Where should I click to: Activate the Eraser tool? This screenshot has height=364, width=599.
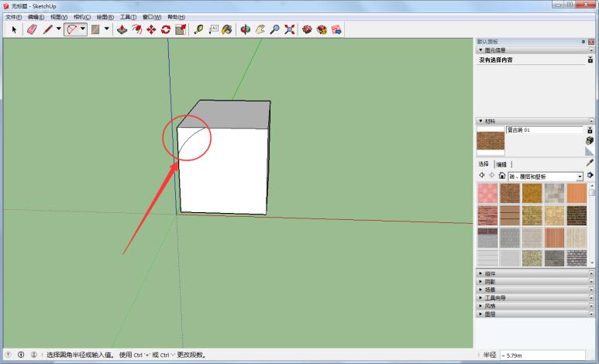(32, 29)
